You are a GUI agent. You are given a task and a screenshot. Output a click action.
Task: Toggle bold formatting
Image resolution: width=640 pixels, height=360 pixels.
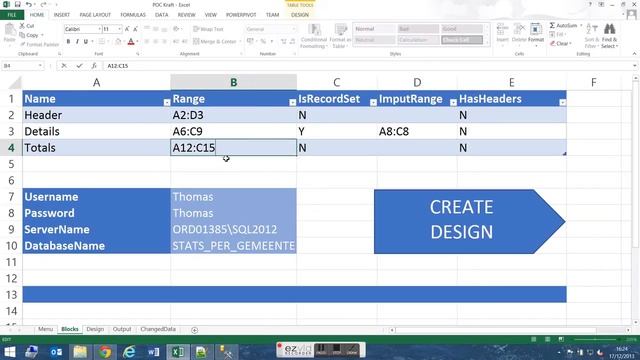[x=68, y=41]
